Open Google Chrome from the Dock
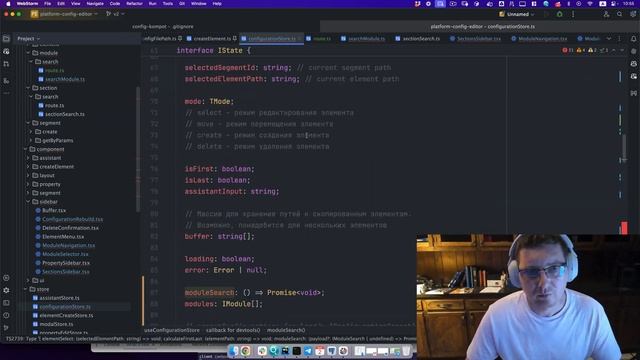Screen dimensions: 640x360 point(245,351)
